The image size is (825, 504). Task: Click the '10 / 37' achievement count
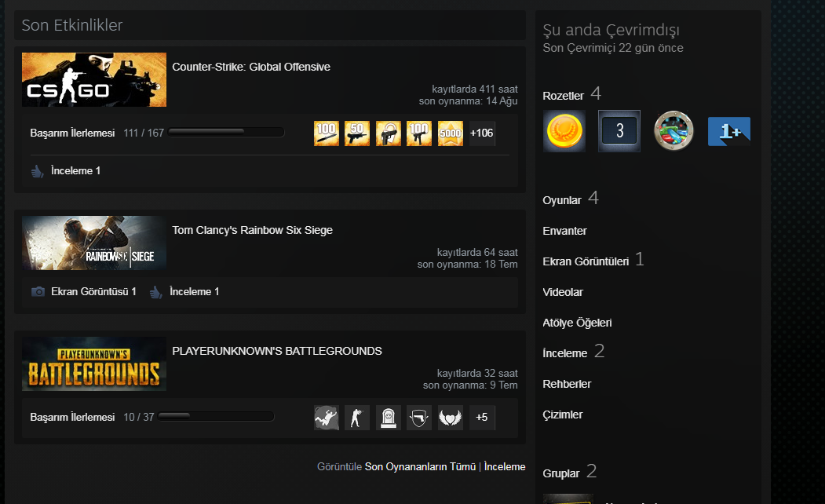click(x=139, y=417)
